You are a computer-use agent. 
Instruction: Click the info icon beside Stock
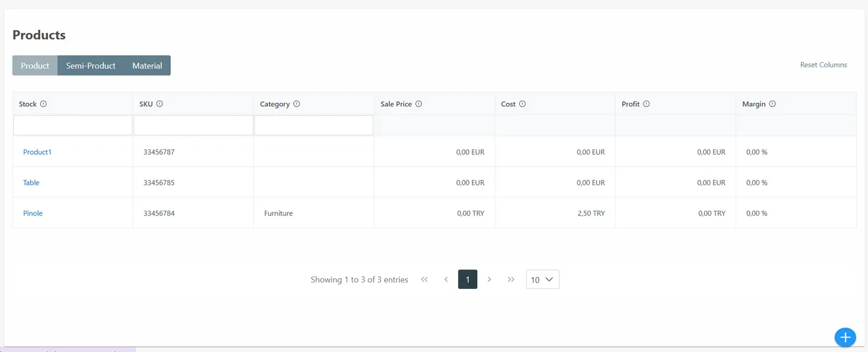43,104
